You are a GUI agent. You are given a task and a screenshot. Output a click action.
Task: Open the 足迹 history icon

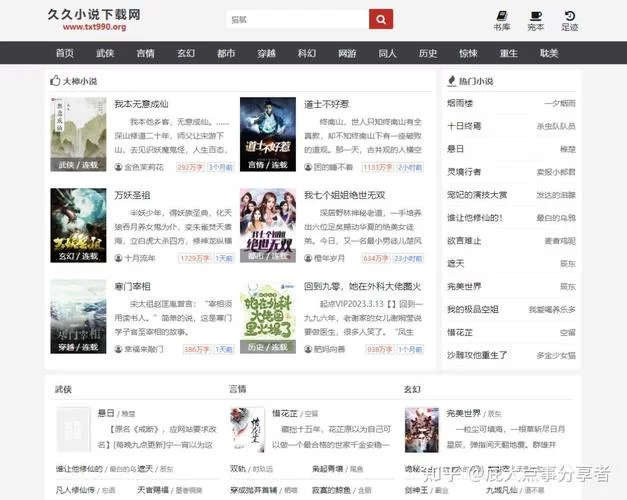(569, 21)
